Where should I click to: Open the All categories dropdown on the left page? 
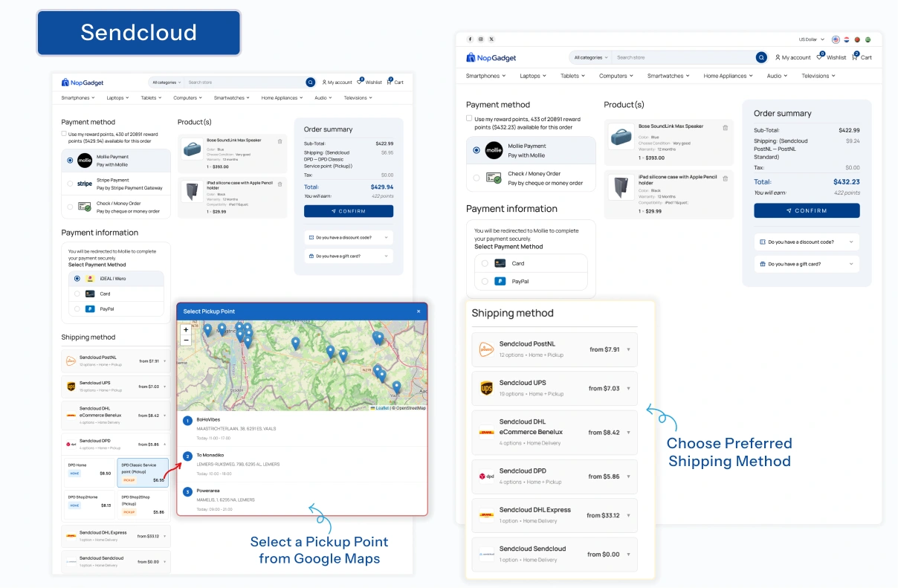click(x=167, y=83)
